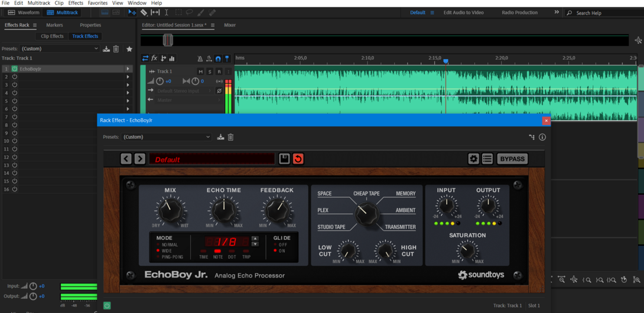Solo Track 1 with the S button
The height and width of the screenshot is (313, 644).
[x=210, y=71]
